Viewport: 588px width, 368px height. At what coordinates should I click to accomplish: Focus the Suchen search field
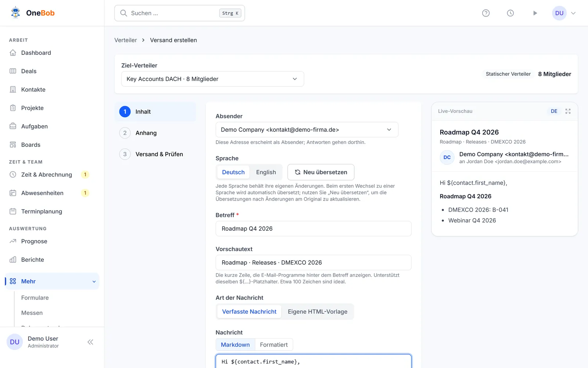180,13
